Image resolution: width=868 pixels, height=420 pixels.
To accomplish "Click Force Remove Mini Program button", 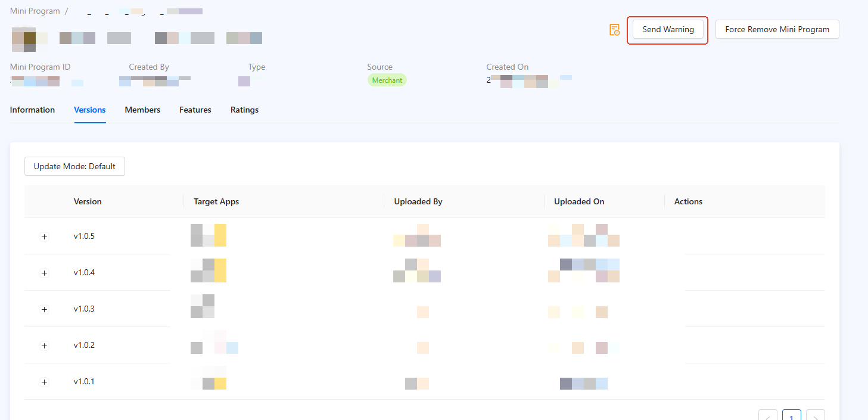I will point(777,29).
